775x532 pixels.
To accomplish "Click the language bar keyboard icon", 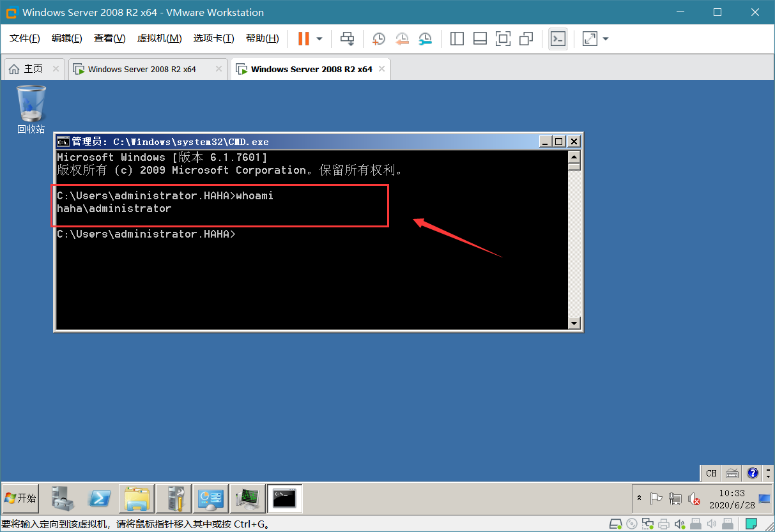I will pos(732,473).
